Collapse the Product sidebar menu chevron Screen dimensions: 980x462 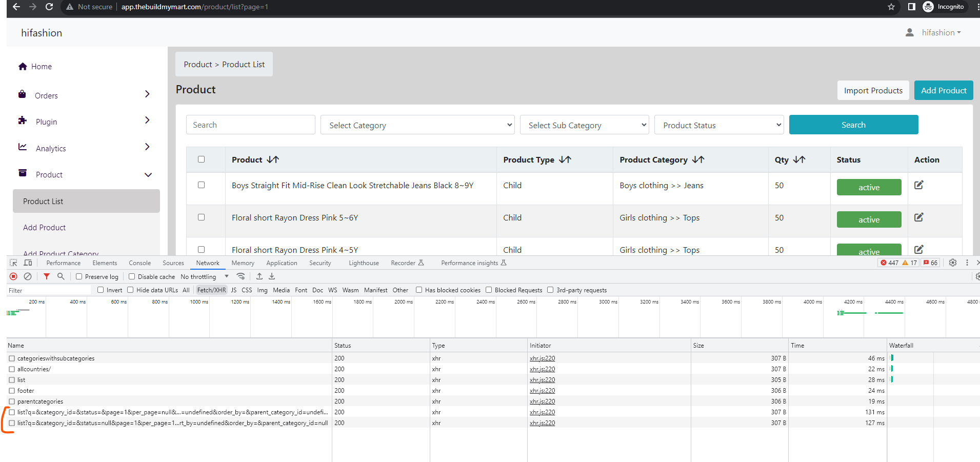coord(148,175)
